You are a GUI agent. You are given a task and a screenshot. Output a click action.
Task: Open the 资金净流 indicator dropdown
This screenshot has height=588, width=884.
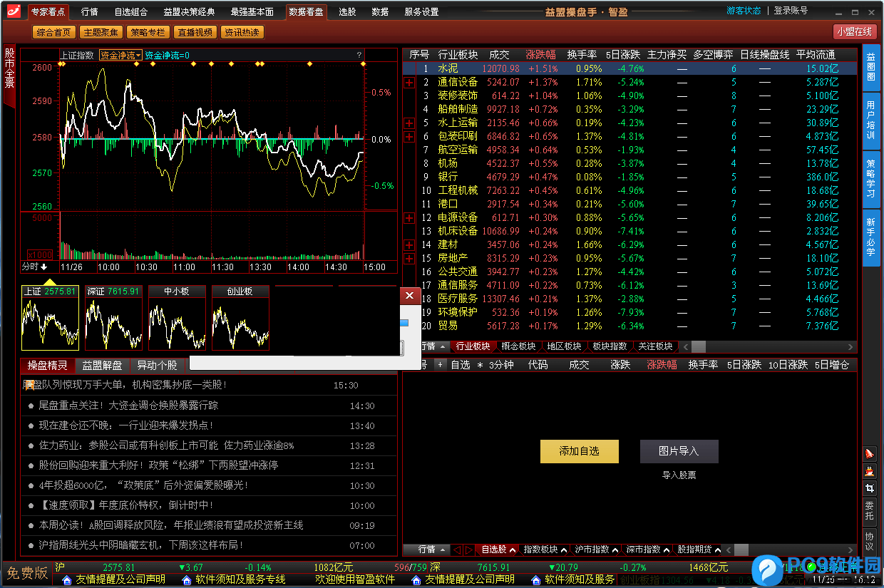coord(120,55)
